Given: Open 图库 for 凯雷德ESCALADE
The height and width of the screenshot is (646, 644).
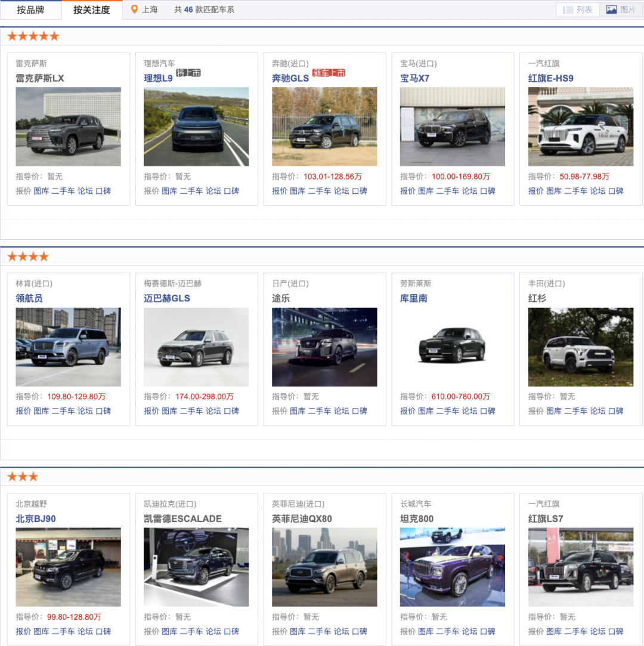Looking at the screenshot, I should 169,631.
